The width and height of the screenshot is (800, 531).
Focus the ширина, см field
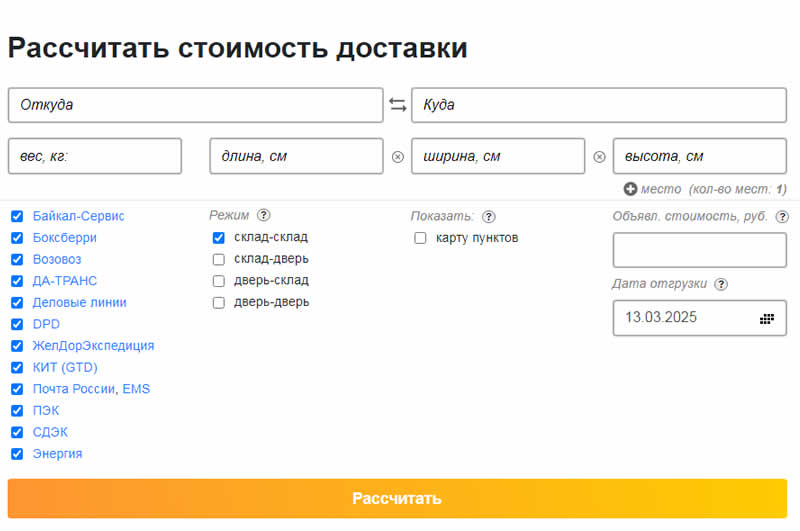coord(498,156)
